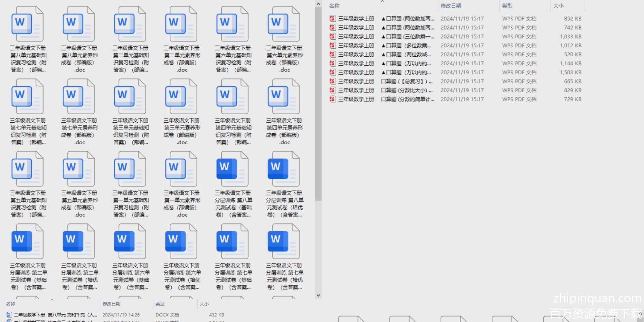
Task: Select 第二单元素养形成卷 .doc file icon
Action: click(x=181, y=24)
